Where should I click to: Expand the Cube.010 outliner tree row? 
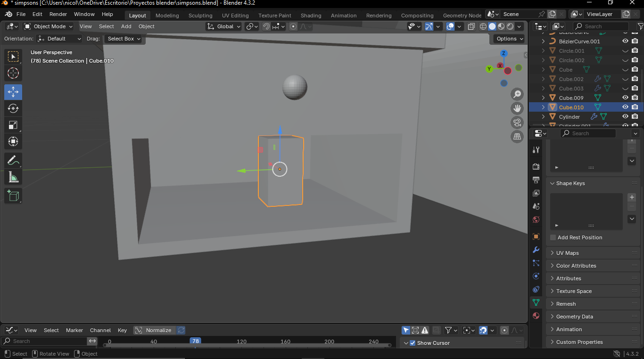tap(543, 107)
